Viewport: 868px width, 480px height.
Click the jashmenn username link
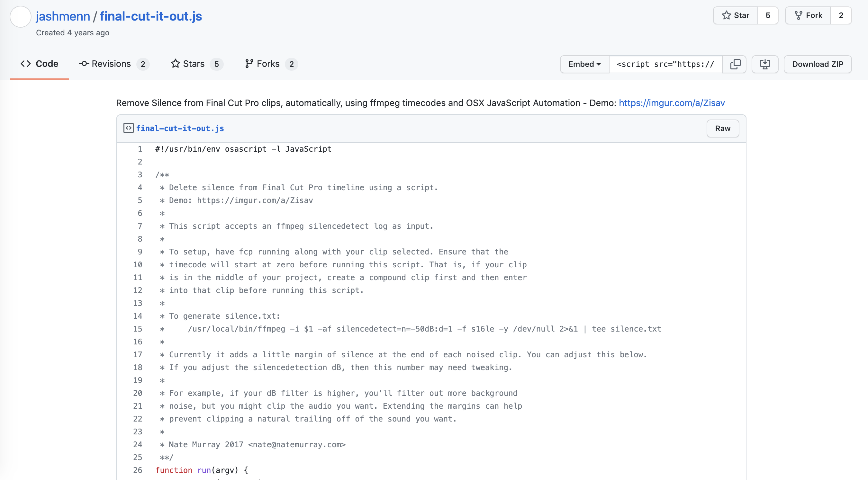coord(63,16)
